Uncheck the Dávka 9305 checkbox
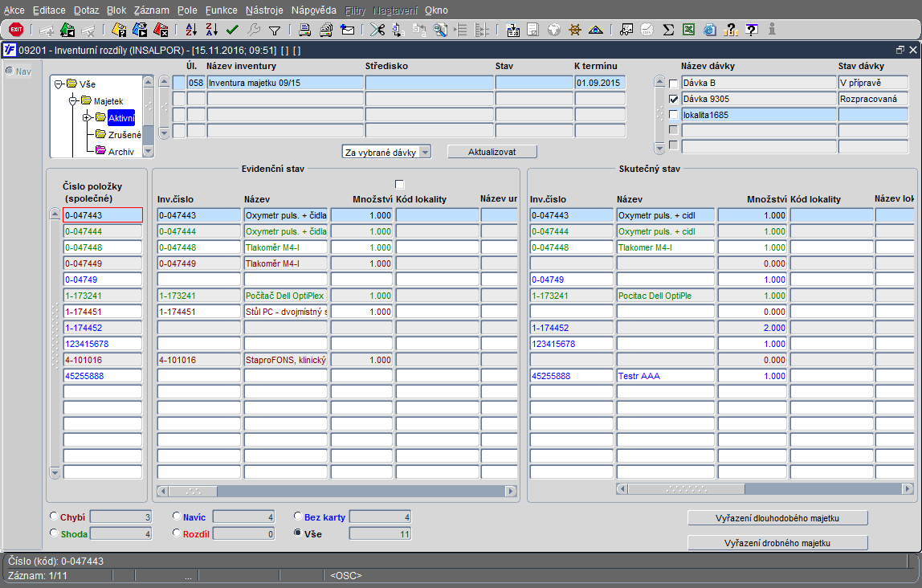 coord(673,100)
